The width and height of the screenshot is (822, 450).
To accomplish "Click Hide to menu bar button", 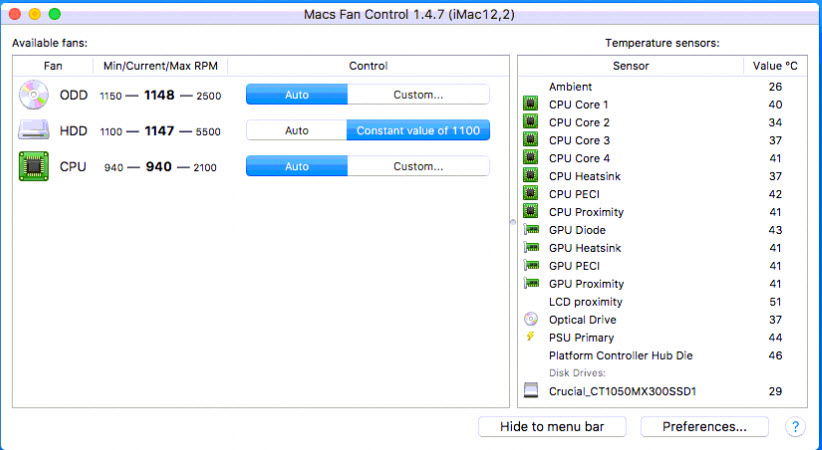I will 552,426.
